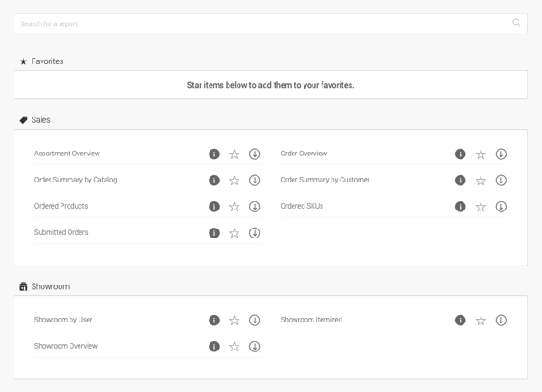The height and width of the screenshot is (392, 542).
Task: Toggle the star for Ordered SKUs
Action: [x=481, y=206]
